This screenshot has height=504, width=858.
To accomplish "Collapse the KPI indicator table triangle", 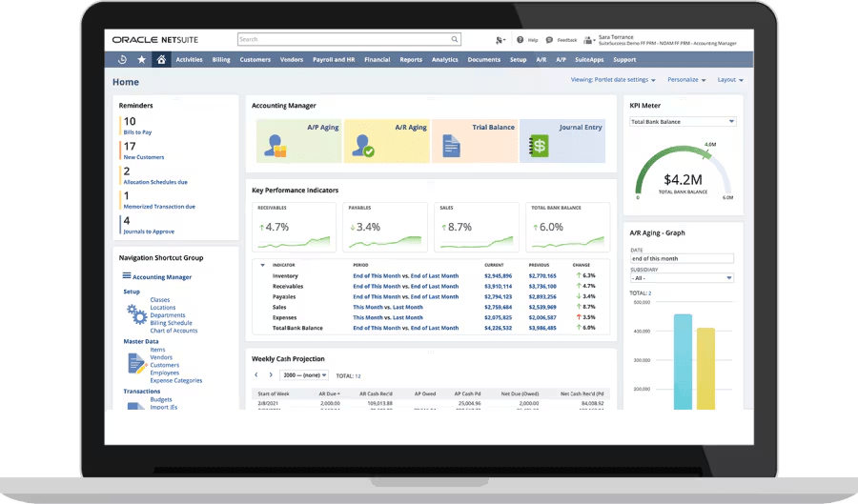I will (x=262, y=265).
